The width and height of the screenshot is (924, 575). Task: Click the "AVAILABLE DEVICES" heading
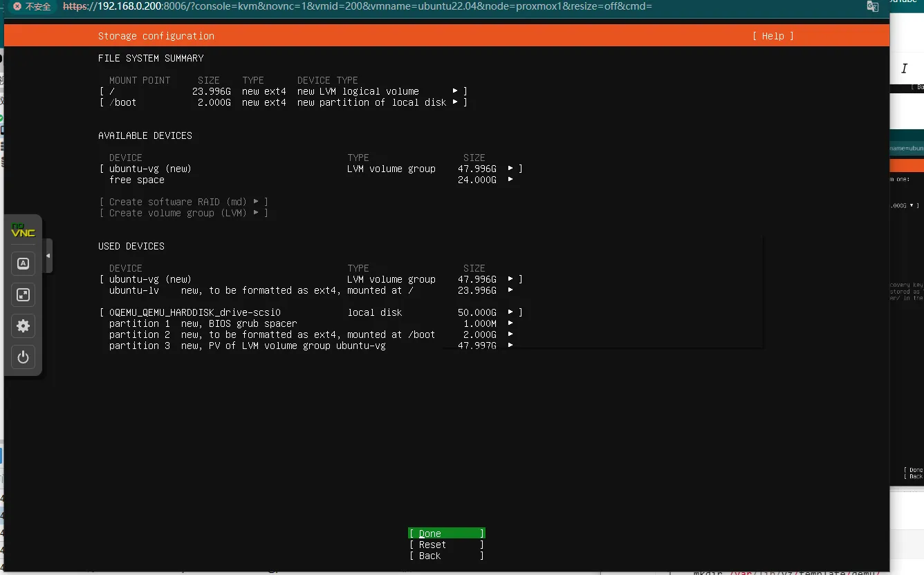145,135
